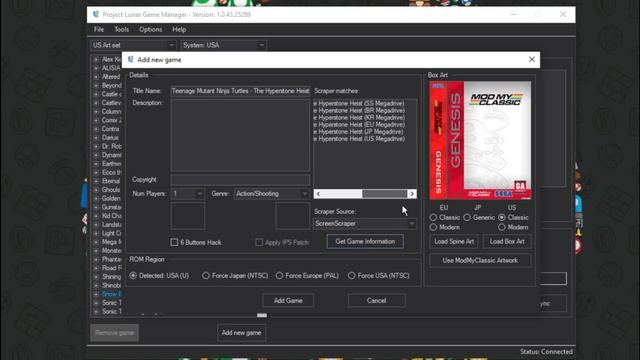Close the Add new game dialog
640x360 pixels.
coord(531,60)
